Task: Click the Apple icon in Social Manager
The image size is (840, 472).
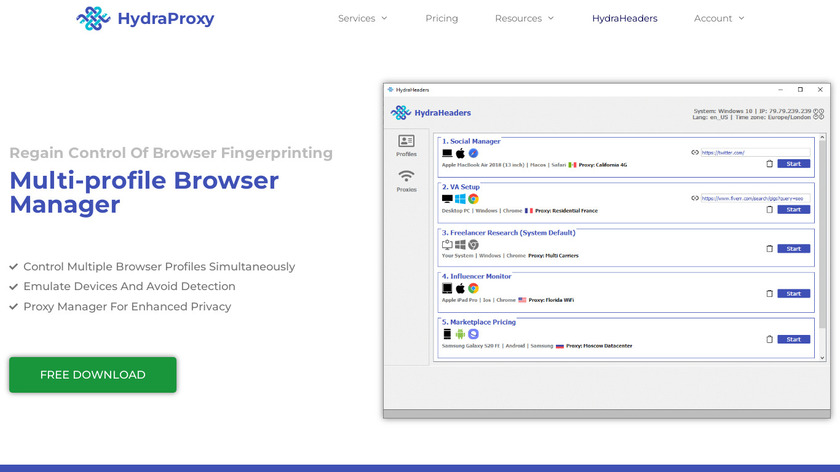Action: tap(460, 153)
